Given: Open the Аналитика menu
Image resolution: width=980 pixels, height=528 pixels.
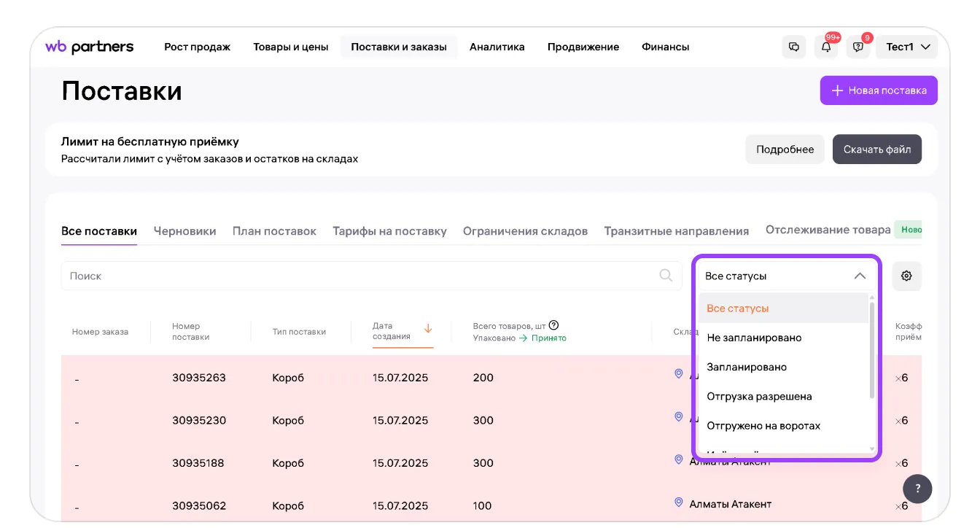Looking at the screenshot, I should 497,47.
